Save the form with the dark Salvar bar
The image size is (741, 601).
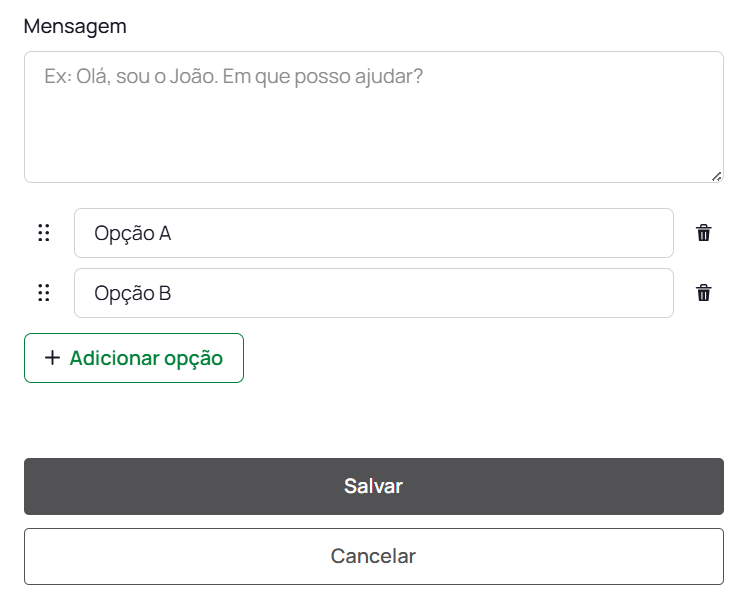[373, 486]
